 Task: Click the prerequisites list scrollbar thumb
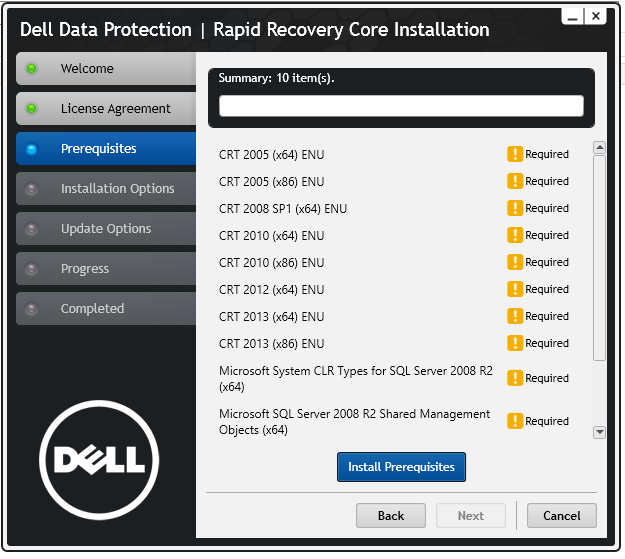point(599,258)
